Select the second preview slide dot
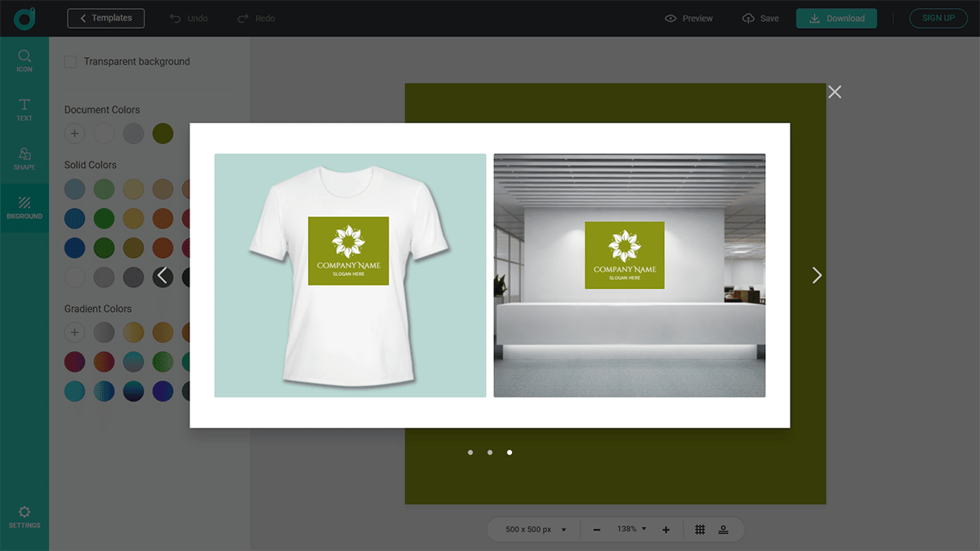 pos(490,452)
